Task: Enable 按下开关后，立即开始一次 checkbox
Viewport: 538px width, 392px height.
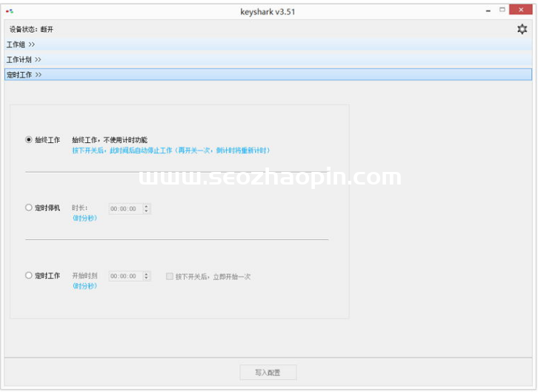Action: pyautogui.click(x=170, y=276)
